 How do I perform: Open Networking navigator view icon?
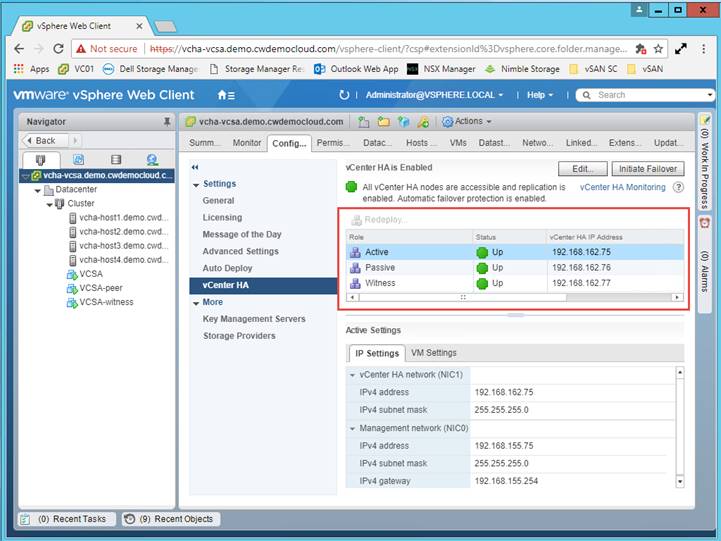(x=152, y=159)
